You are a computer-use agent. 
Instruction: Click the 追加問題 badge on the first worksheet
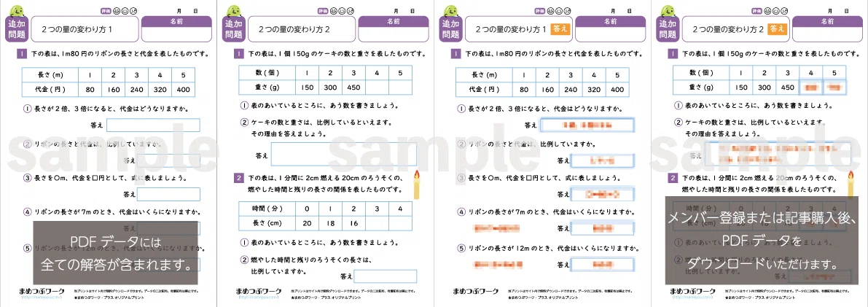click(17, 29)
